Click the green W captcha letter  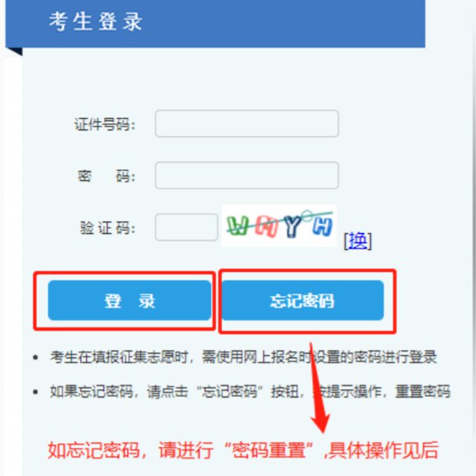[238, 226]
